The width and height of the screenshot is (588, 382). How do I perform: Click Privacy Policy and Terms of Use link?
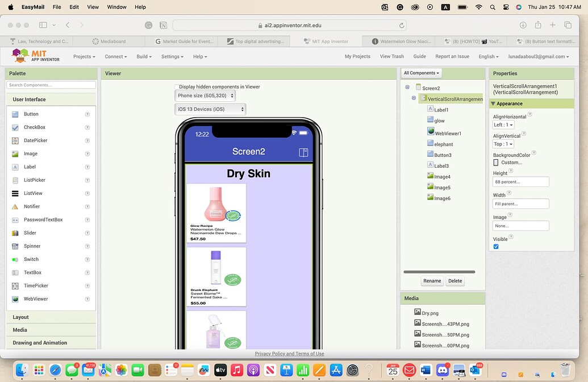[290, 354]
